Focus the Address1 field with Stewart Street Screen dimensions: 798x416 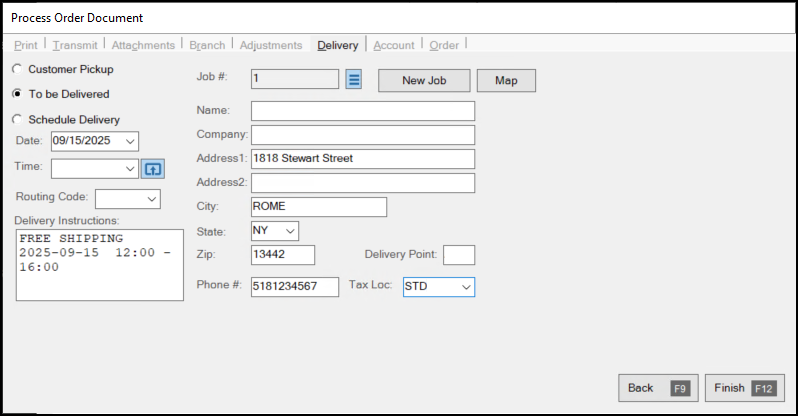pos(362,158)
